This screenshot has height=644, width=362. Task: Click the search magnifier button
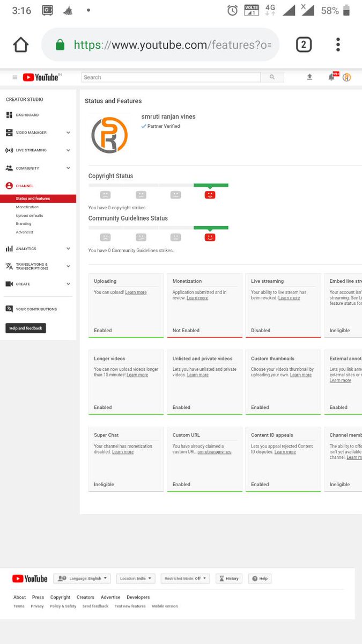click(x=272, y=77)
